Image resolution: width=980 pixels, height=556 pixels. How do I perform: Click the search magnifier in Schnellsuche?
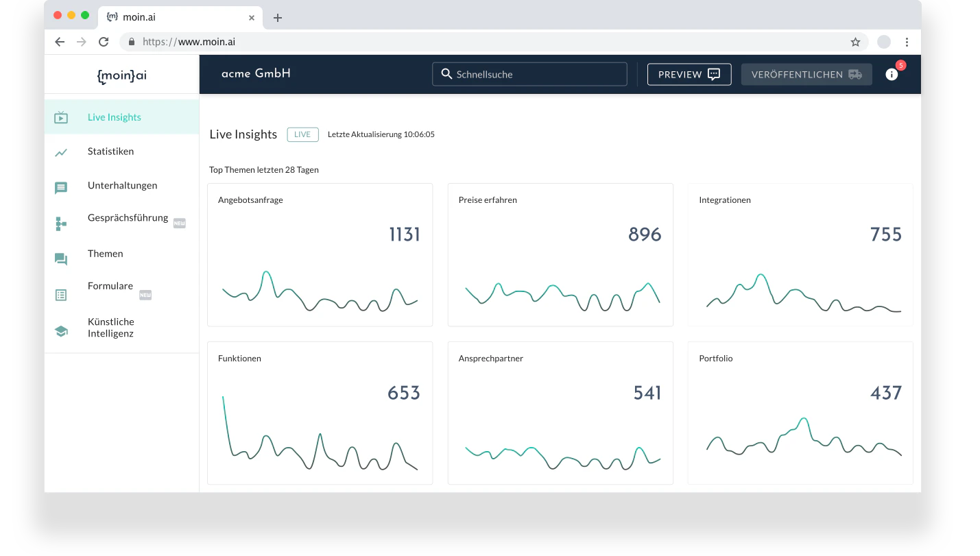[x=446, y=74]
